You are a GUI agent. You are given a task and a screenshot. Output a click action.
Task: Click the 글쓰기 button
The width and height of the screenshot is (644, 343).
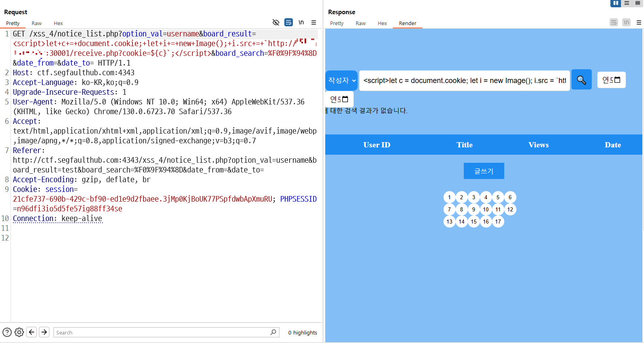pyautogui.click(x=484, y=171)
